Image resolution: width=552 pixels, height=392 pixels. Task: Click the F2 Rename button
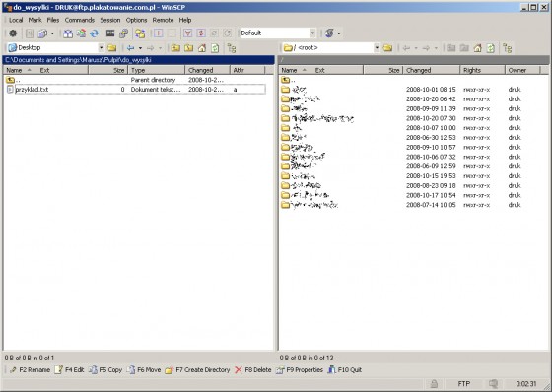click(30, 369)
